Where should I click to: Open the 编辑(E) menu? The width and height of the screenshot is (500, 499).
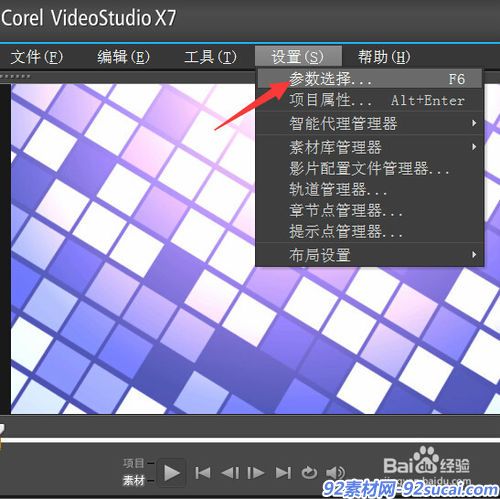(x=124, y=57)
